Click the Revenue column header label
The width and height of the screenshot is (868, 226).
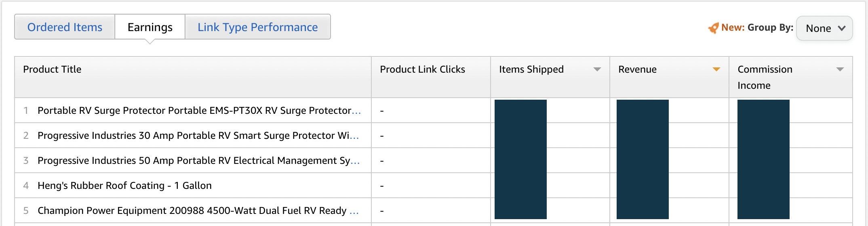coord(637,69)
